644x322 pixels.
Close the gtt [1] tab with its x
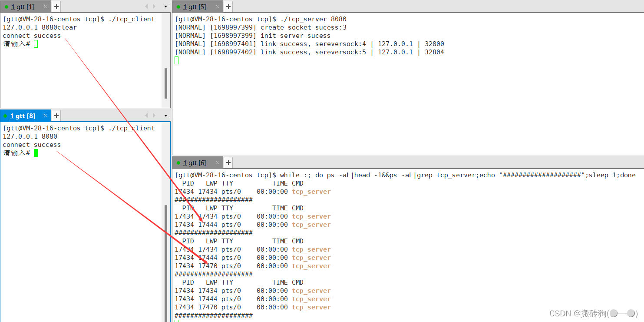point(45,7)
